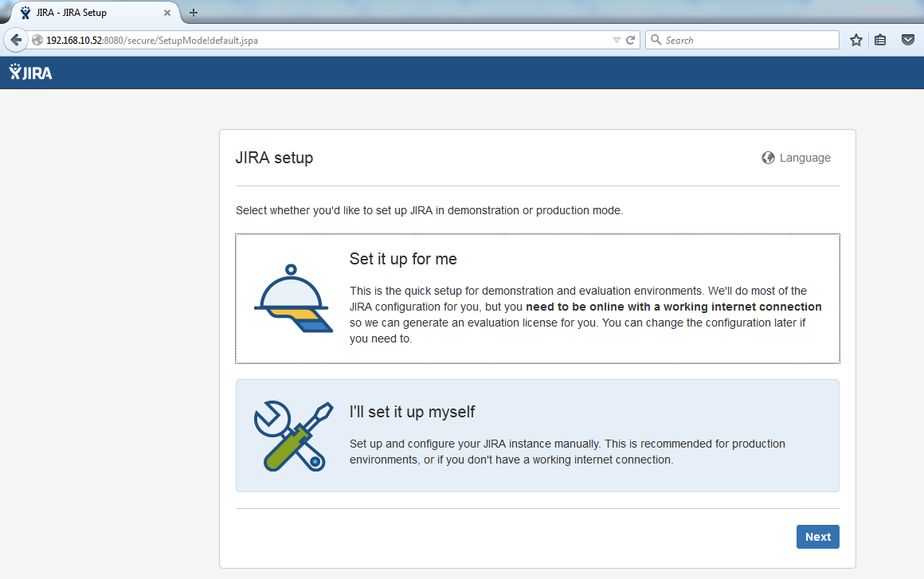The height and width of the screenshot is (579, 924).
Task: Click the wrench and screwdriver icon
Action: (x=293, y=436)
